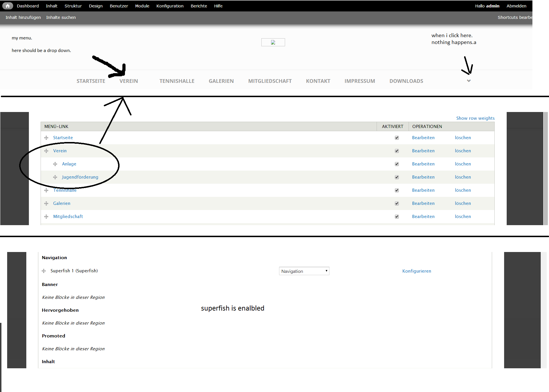Click Konfigurieren link for Superfish 1
The image size is (549, 392).
(416, 271)
